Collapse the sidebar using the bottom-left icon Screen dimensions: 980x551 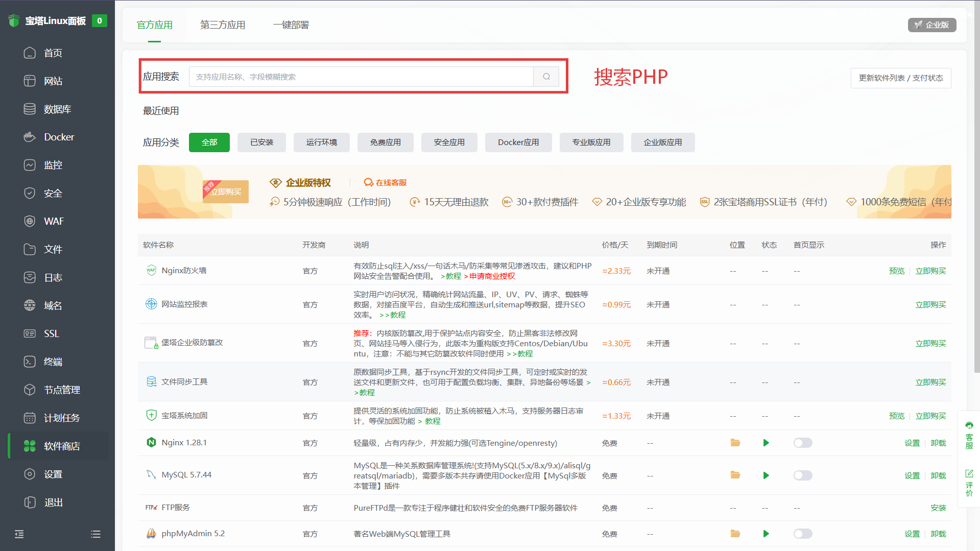point(19,534)
